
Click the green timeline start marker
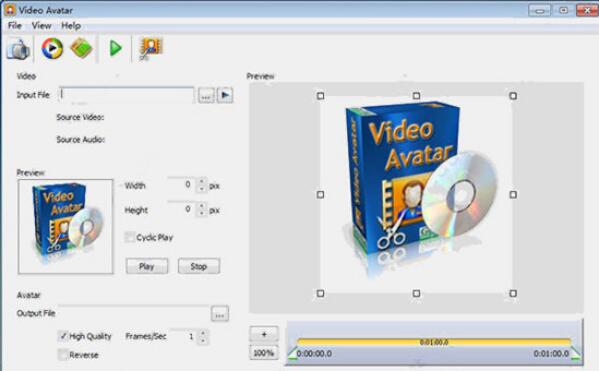[x=292, y=354]
